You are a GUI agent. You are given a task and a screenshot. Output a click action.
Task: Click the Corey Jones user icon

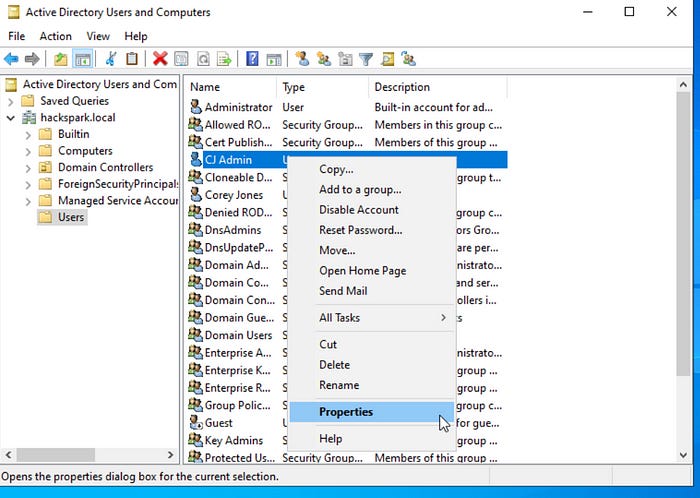pyautogui.click(x=195, y=195)
